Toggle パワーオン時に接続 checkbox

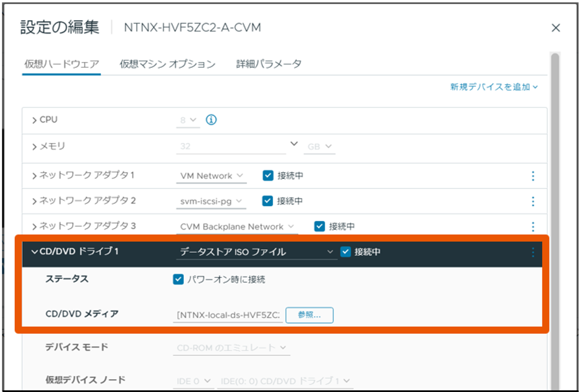(178, 280)
